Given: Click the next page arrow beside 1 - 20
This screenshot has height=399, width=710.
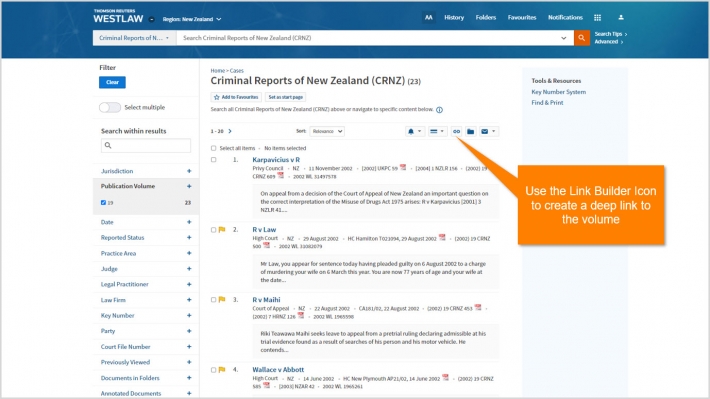Looking at the screenshot, I should (230, 131).
